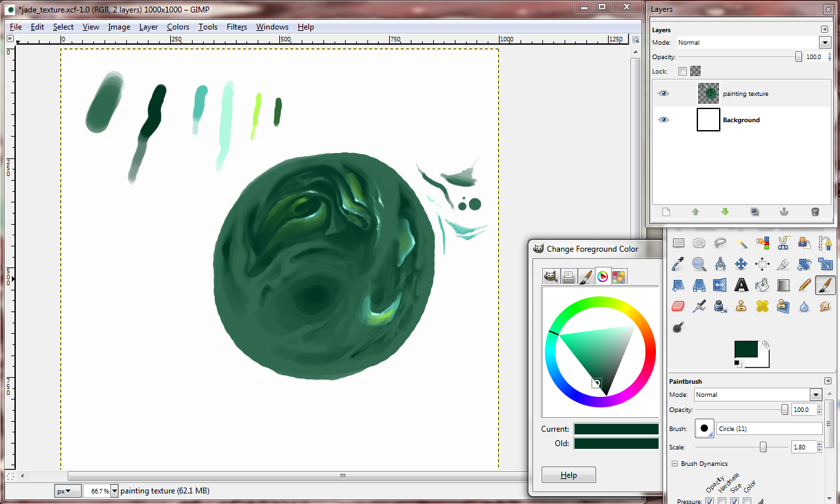This screenshot has width=840, height=504.
Task: Choose the Heal tool bandage icon
Action: [762, 306]
